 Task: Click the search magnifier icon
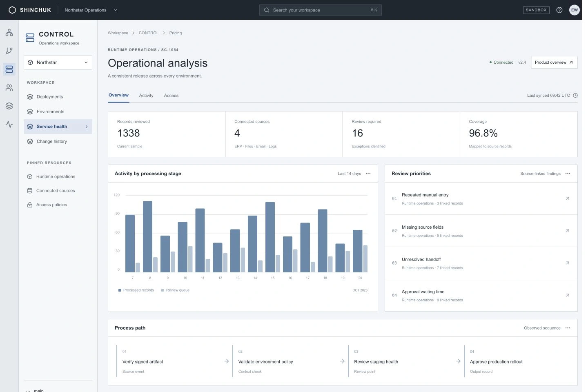click(267, 10)
